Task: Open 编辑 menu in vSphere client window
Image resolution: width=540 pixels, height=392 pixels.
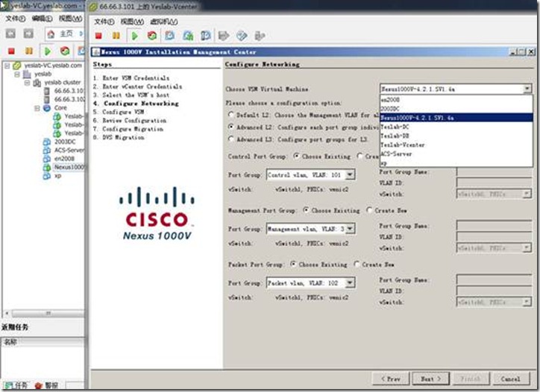Action: pos(42,18)
